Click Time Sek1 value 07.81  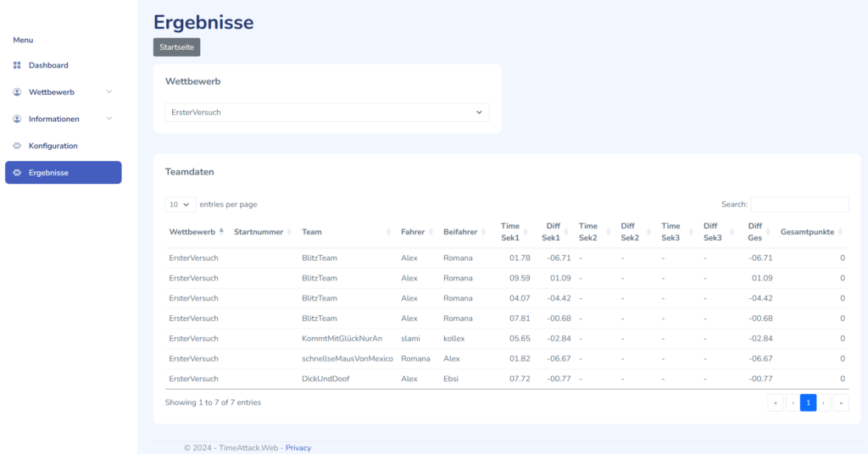pyautogui.click(x=520, y=318)
